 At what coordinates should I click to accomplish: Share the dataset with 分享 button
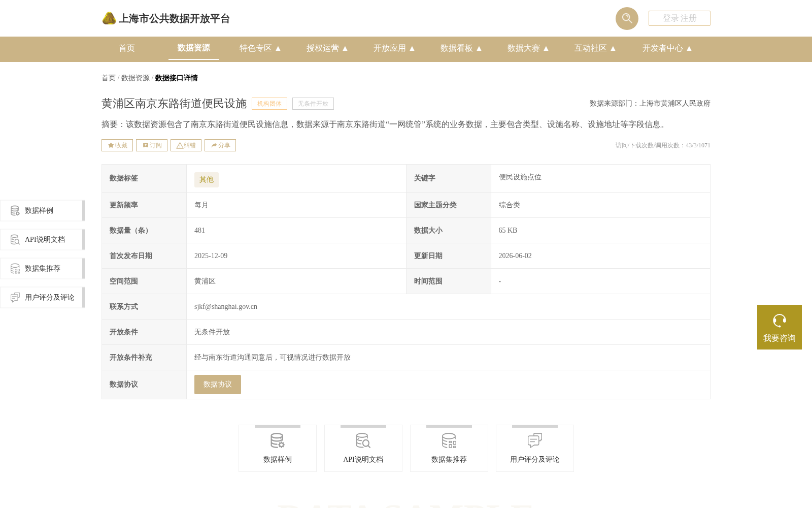click(x=220, y=145)
